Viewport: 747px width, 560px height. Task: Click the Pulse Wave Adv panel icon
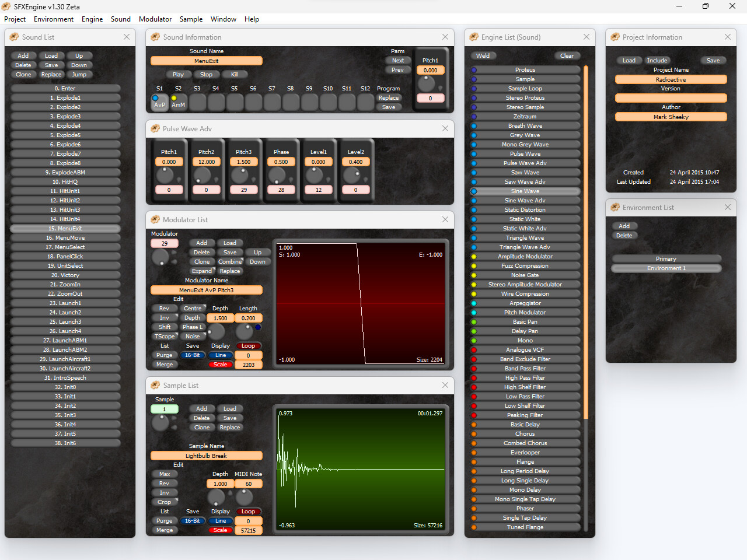tap(155, 128)
